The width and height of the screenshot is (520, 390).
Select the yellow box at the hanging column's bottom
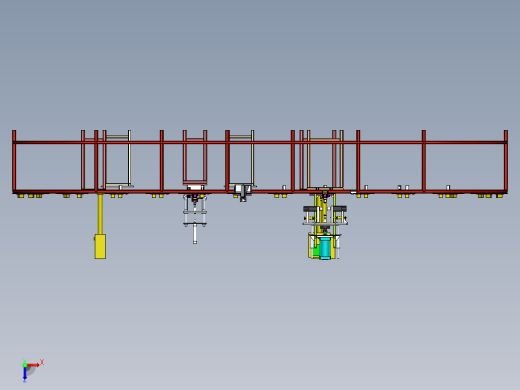click(x=100, y=246)
